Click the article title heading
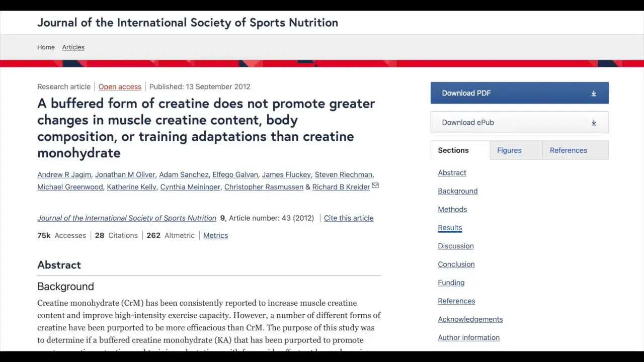The height and width of the screenshot is (362, 644). point(206,128)
